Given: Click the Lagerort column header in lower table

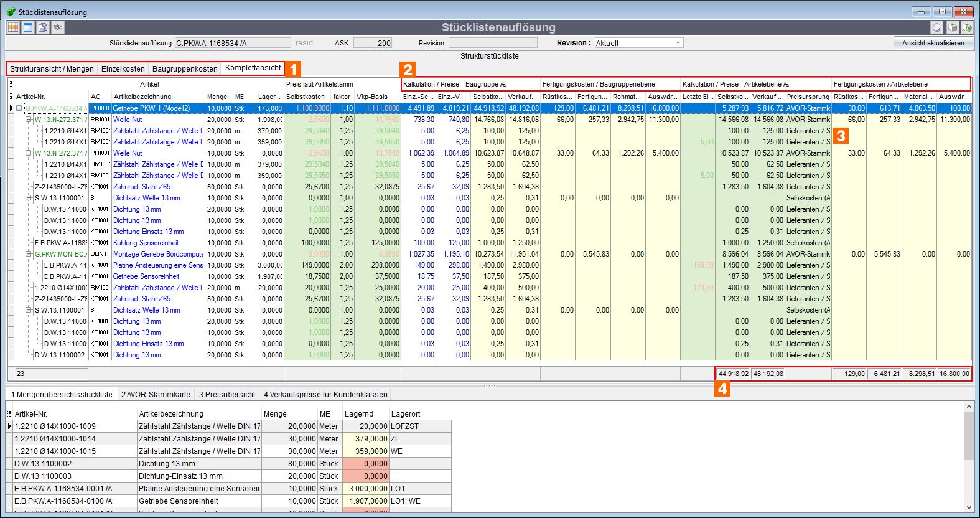Looking at the screenshot, I should [420, 414].
